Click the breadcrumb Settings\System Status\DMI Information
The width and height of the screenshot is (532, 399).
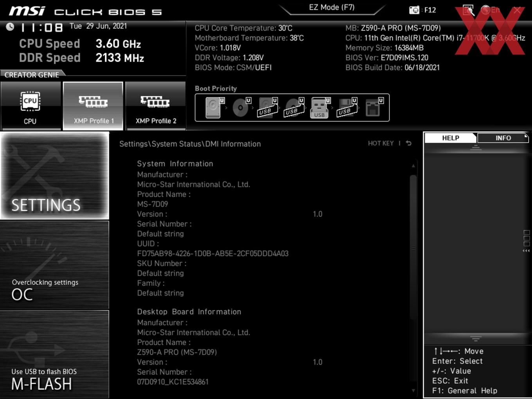coord(190,144)
